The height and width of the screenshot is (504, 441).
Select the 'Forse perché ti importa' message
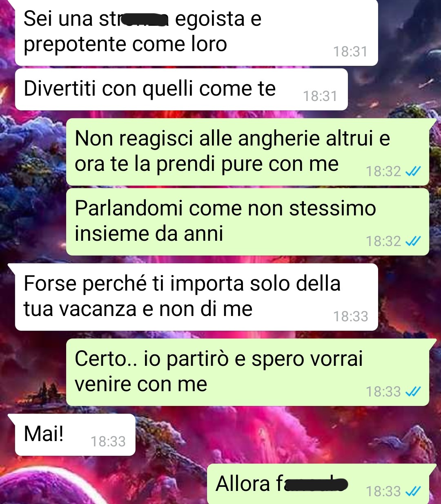pyautogui.click(x=196, y=297)
